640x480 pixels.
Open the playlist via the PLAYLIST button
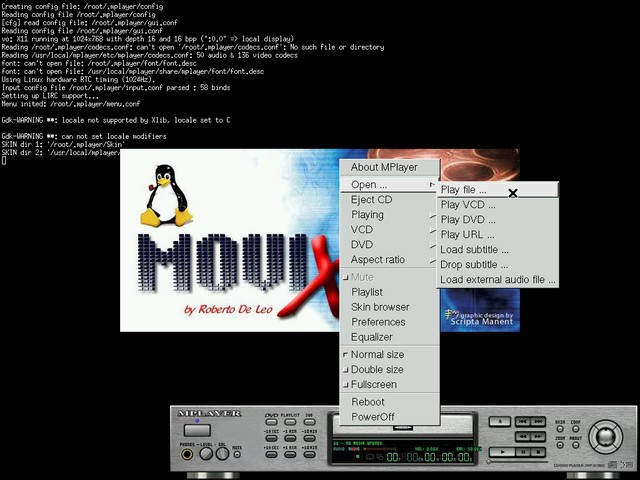coord(290,422)
